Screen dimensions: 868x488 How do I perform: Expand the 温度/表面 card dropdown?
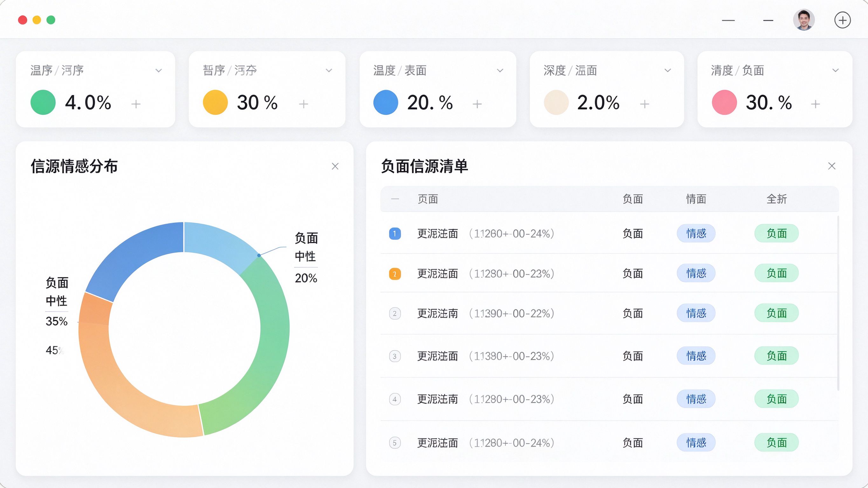[x=500, y=71]
